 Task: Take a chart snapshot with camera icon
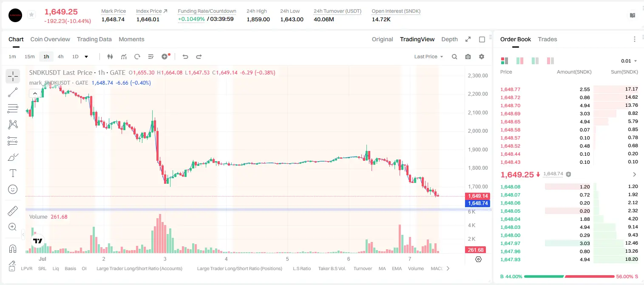(x=468, y=57)
